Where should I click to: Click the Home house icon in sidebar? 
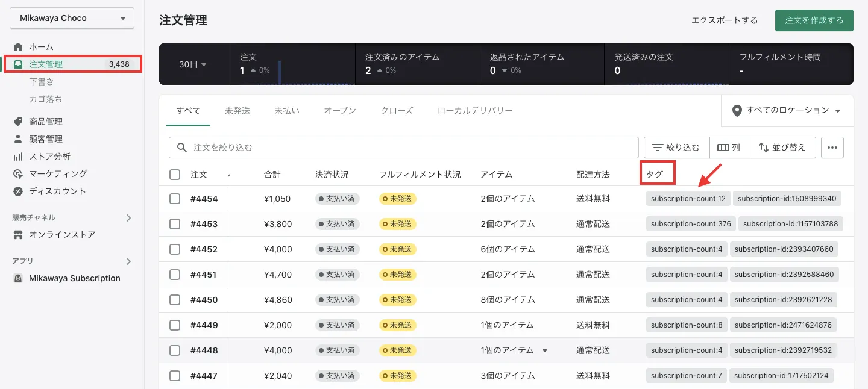[x=18, y=47]
